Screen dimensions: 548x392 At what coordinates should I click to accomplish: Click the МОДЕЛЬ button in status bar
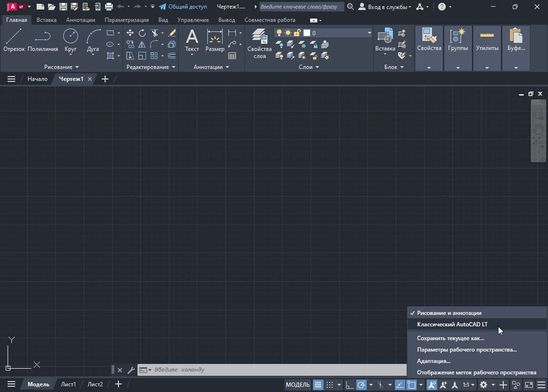click(x=298, y=384)
